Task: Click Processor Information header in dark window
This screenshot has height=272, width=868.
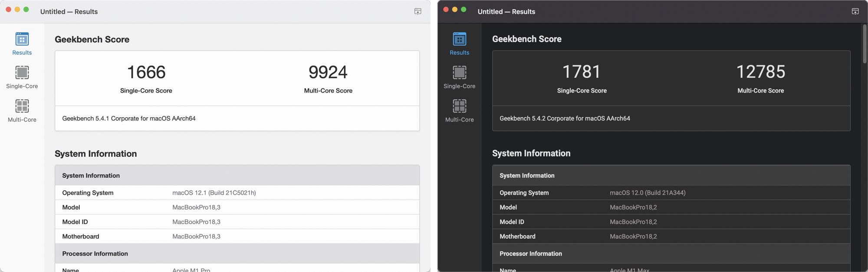Action: click(x=671, y=253)
